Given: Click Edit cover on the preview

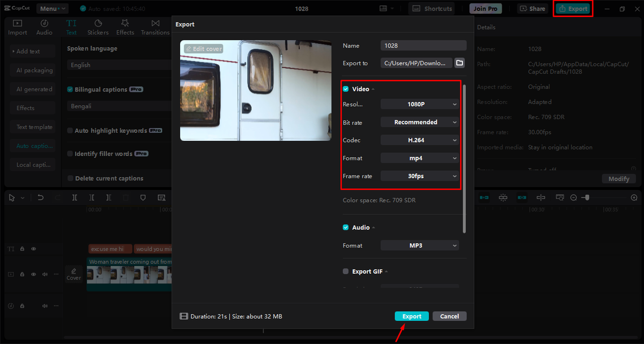Looking at the screenshot, I should click(203, 49).
